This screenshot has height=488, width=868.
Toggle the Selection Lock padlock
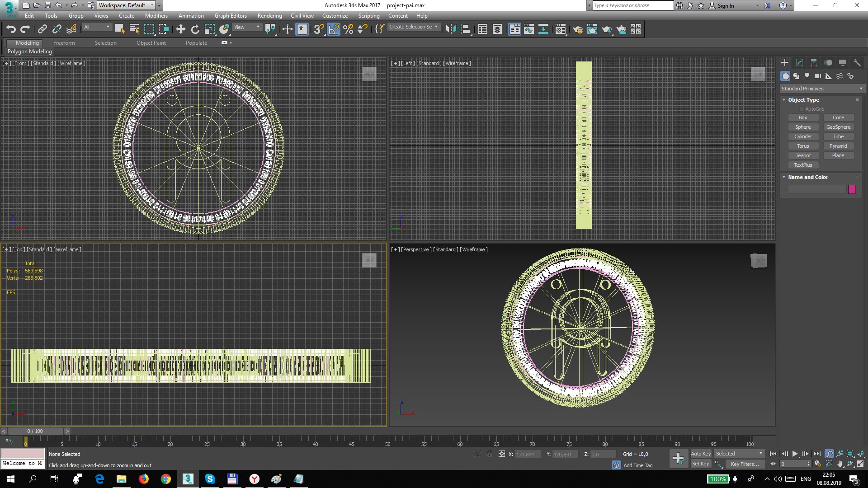point(490,454)
